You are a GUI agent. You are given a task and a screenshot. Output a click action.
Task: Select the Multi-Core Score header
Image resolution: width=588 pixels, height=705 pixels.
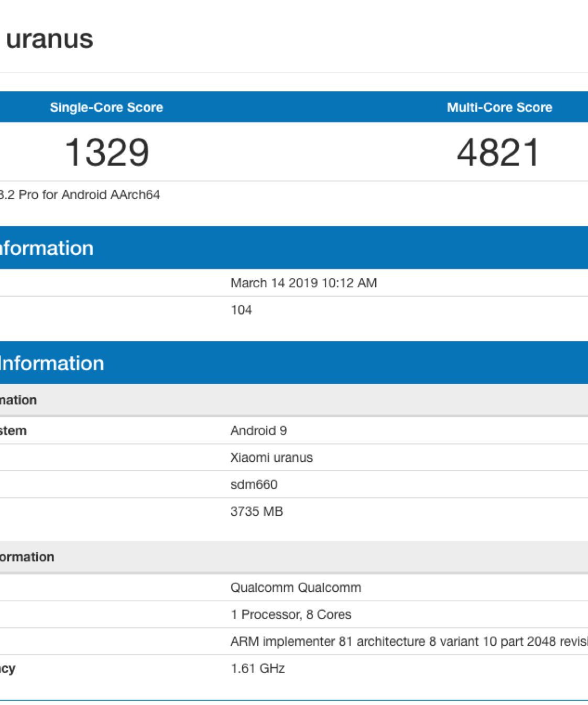[x=499, y=107]
